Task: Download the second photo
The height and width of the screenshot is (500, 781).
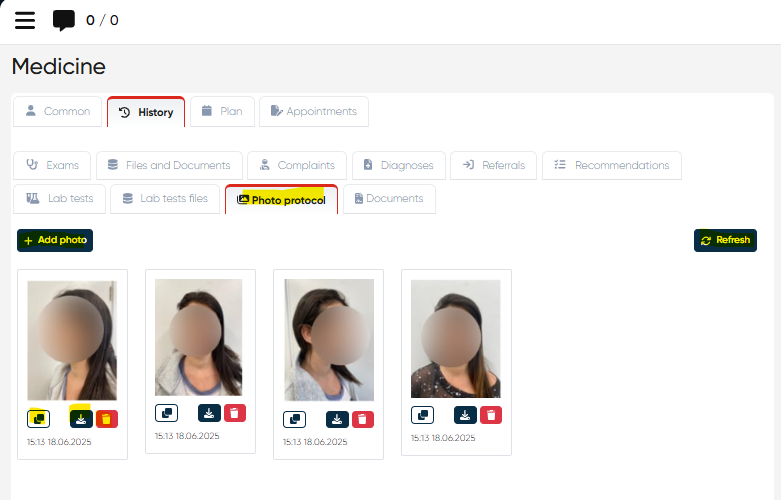Action: tap(209, 413)
